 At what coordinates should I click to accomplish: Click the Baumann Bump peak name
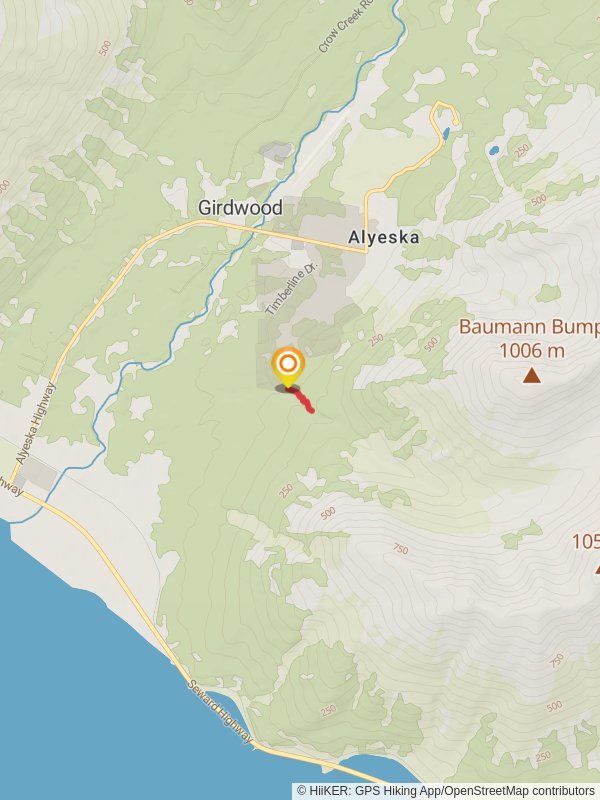(x=529, y=327)
